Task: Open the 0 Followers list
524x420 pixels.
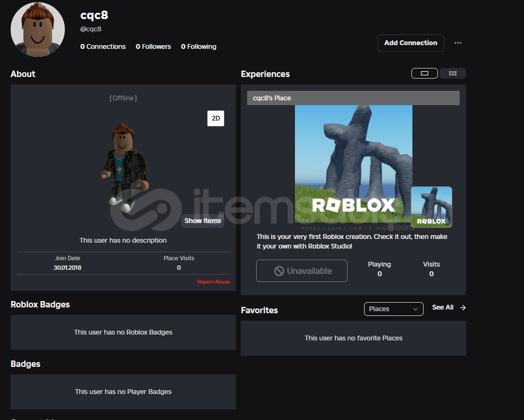Action: 153,46
